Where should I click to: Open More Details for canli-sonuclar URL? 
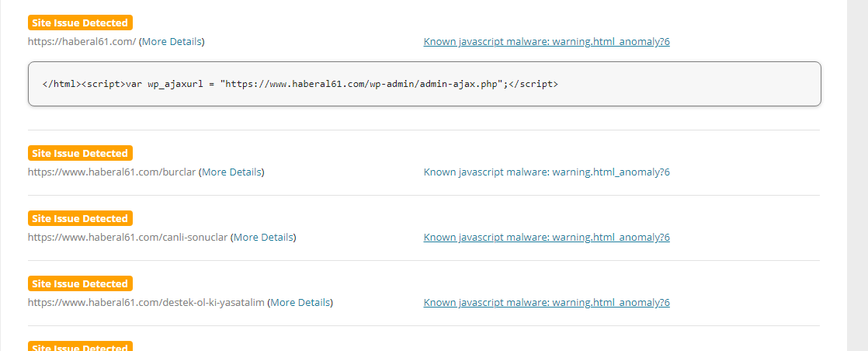click(263, 238)
